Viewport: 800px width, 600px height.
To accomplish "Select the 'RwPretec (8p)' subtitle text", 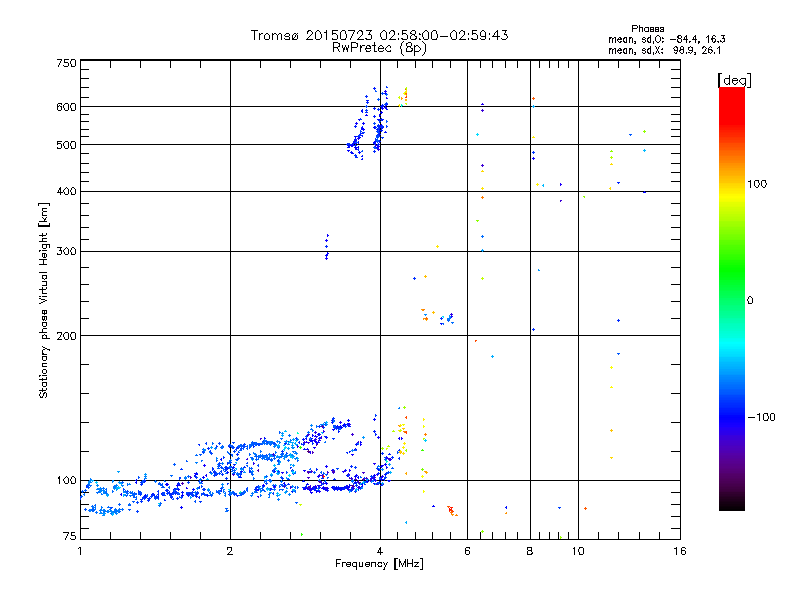I will point(379,48).
